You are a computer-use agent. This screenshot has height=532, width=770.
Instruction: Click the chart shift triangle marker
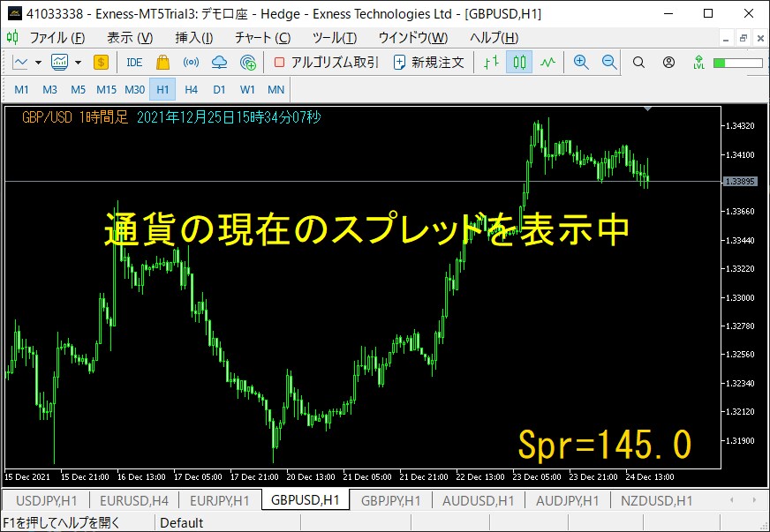[648, 109]
